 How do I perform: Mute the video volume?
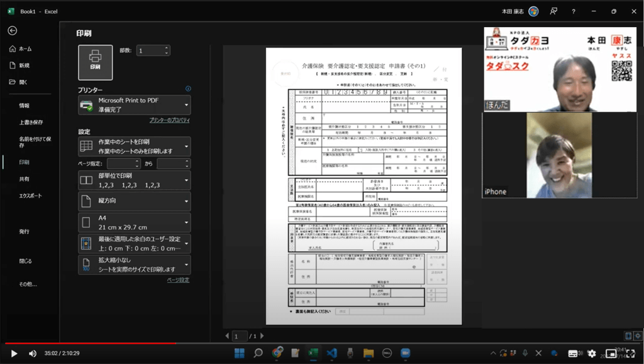pyautogui.click(x=33, y=353)
